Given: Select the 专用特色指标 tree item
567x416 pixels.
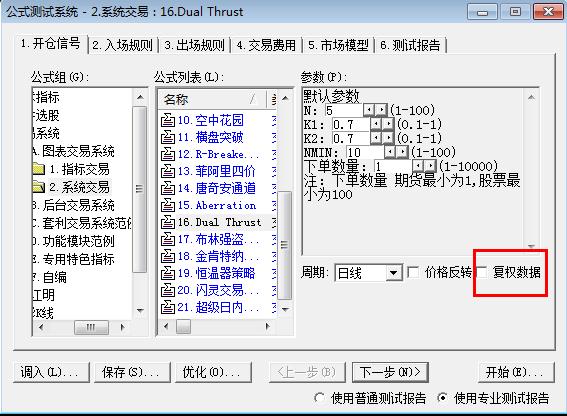Looking at the screenshot, I should 73,259.
